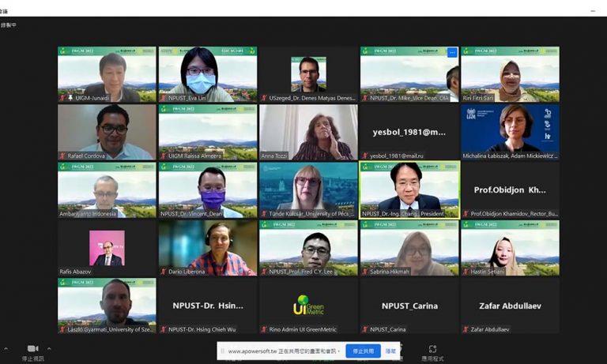This screenshot has height=364, width=607.
Task: Click the blue stop sharing button
Action: [x=363, y=351]
